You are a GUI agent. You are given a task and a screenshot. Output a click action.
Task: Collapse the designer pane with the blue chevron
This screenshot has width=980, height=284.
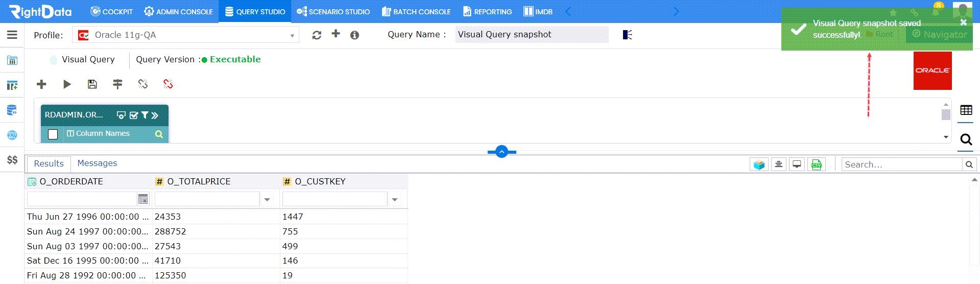pyautogui.click(x=501, y=152)
